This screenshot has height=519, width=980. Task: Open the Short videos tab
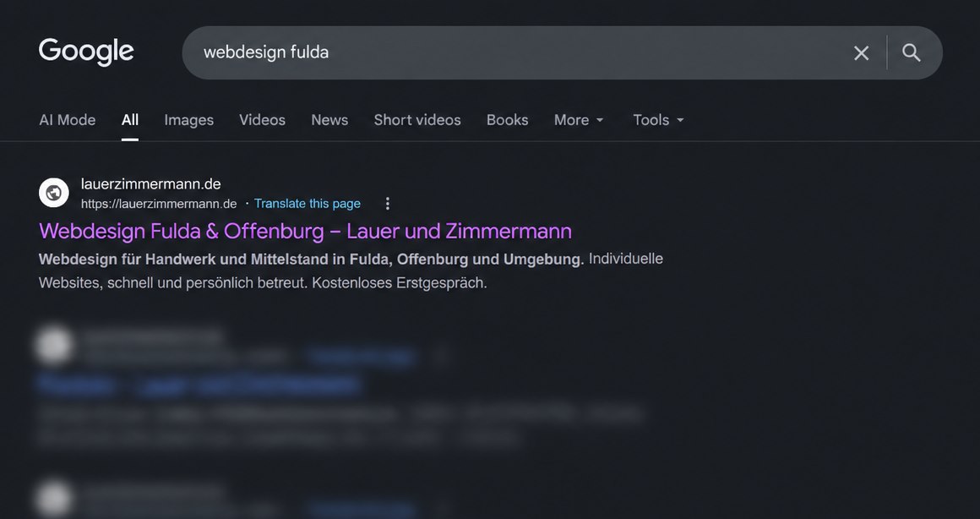click(417, 120)
